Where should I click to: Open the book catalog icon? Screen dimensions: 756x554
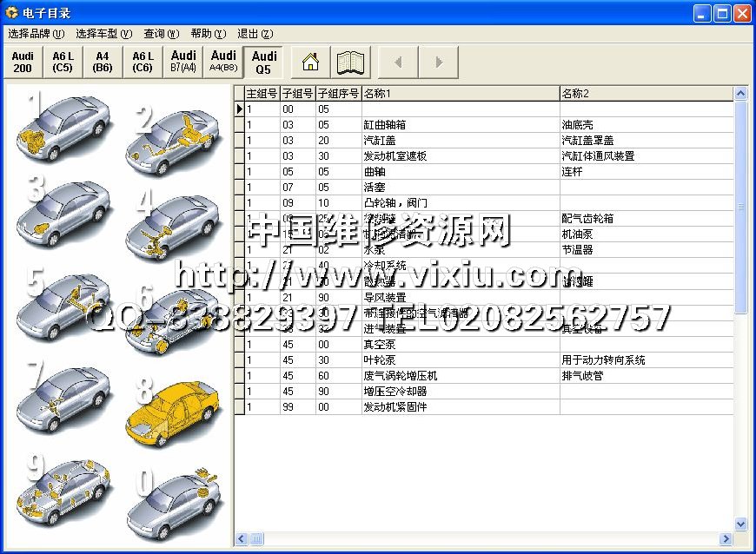[353, 63]
